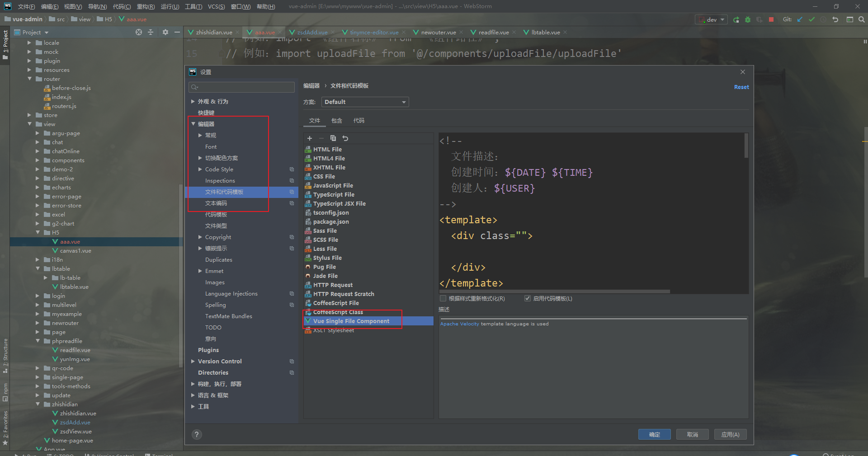The image size is (868, 456).
Task: Click the locate-in-project target icon
Action: [139, 32]
